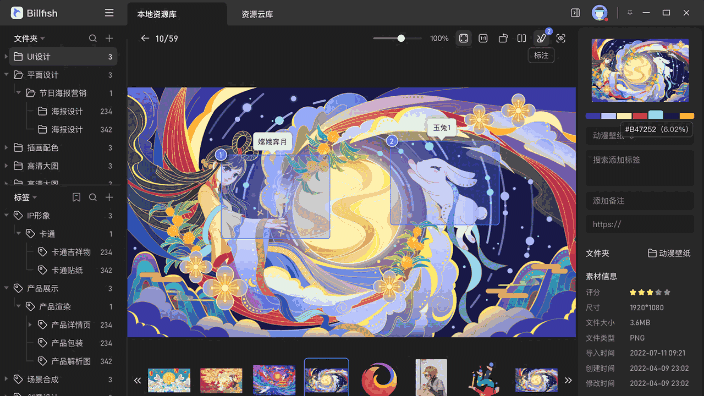Collapse the 平面设计 folder
The height and width of the screenshot is (396, 704).
[x=6, y=75]
